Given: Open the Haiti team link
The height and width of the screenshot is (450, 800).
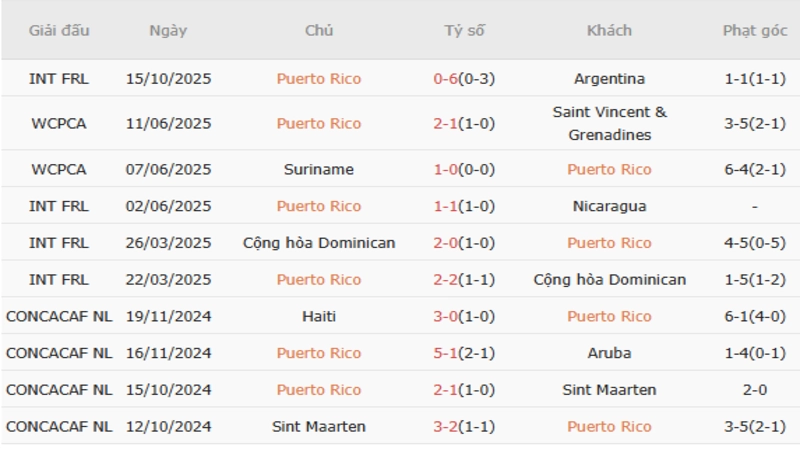Looking at the screenshot, I should [319, 316].
